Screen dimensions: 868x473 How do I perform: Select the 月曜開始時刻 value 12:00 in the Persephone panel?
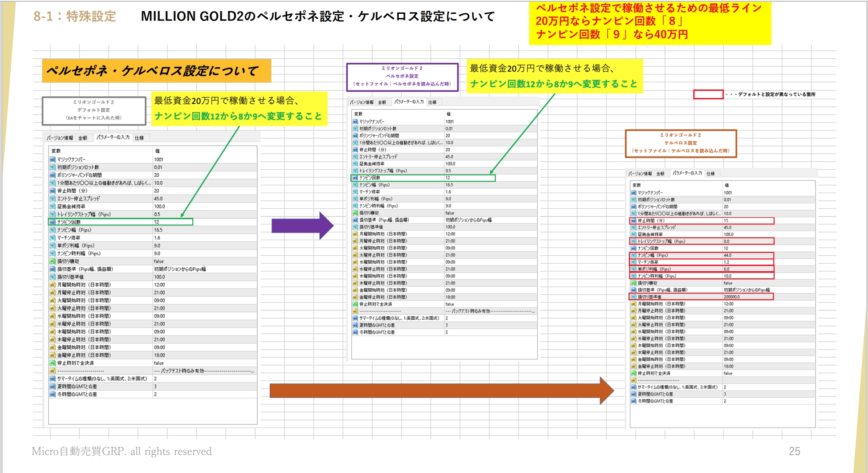pos(450,234)
